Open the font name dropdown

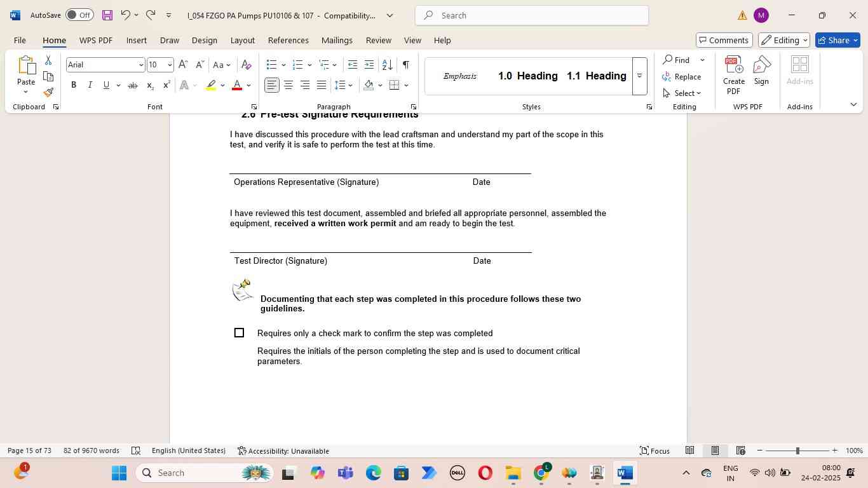pos(140,65)
